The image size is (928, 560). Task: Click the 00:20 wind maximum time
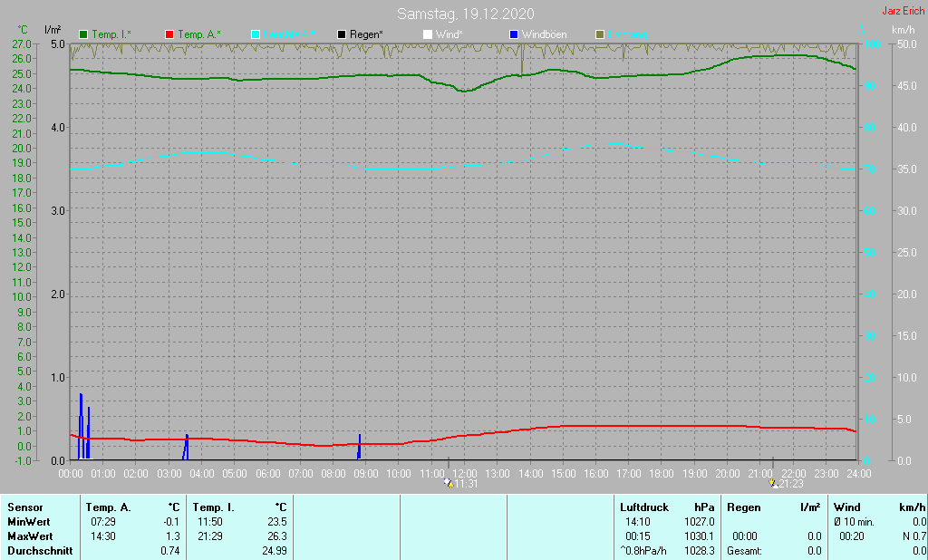[852, 536]
